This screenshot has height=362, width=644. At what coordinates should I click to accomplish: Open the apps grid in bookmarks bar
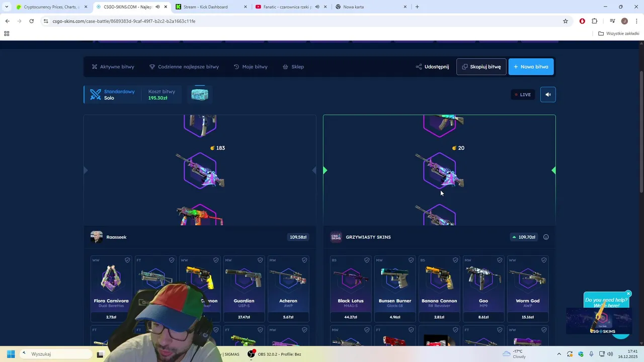click(x=7, y=34)
